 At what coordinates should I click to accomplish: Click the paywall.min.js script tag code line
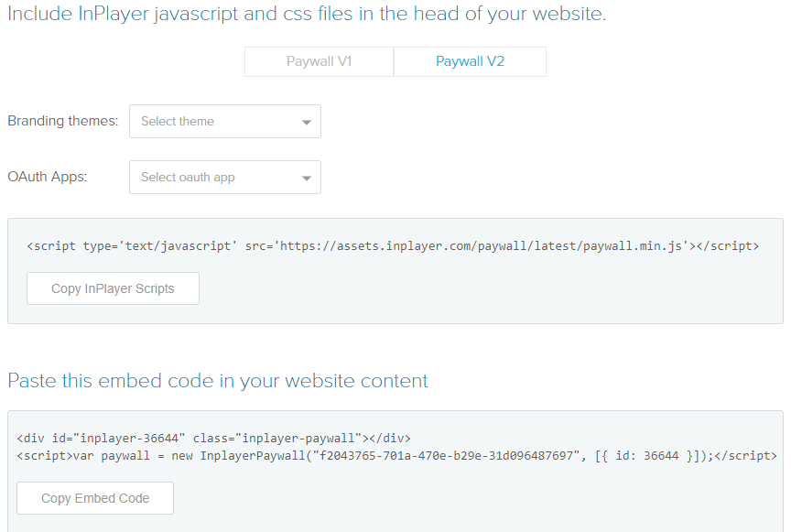point(393,245)
